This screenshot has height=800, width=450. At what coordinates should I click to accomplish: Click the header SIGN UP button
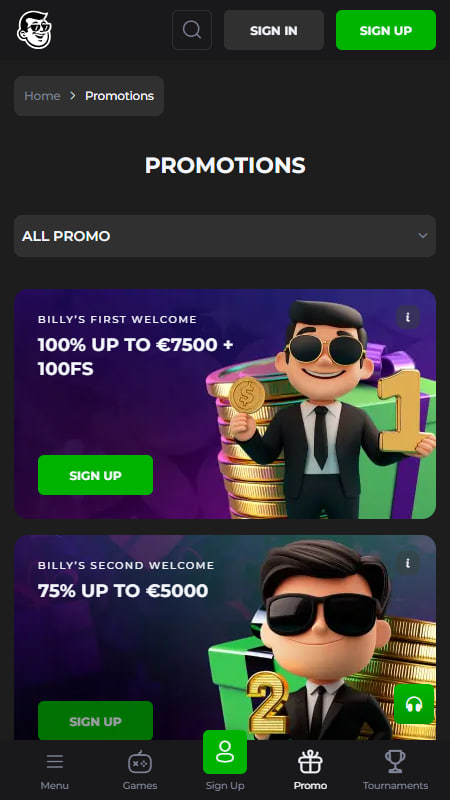[386, 30]
